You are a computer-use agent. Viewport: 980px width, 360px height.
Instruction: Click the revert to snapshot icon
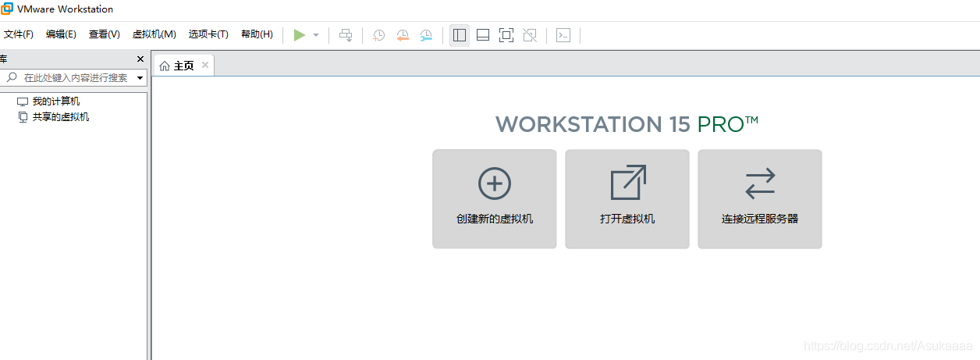(403, 35)
